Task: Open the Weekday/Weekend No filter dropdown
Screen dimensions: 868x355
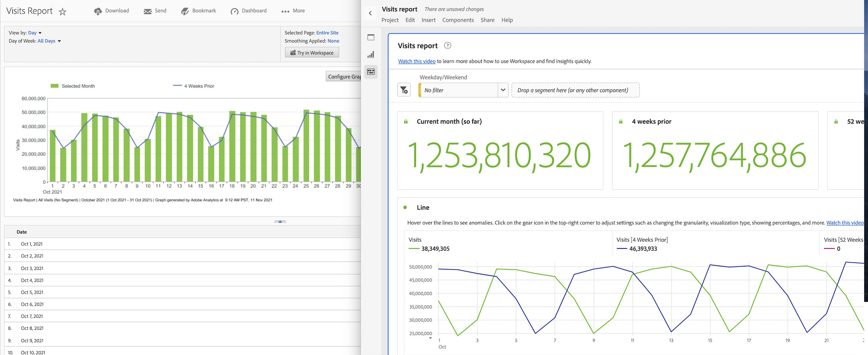Action: point(463,90)
